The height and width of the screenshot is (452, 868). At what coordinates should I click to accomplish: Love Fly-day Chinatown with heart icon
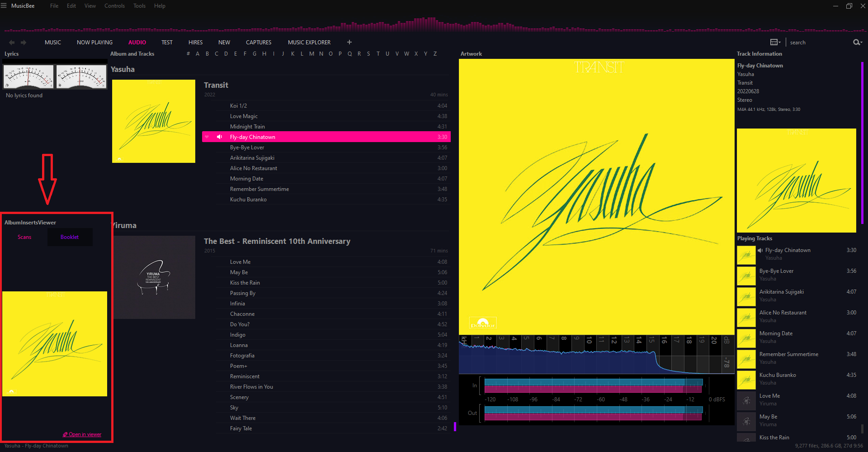207,137
